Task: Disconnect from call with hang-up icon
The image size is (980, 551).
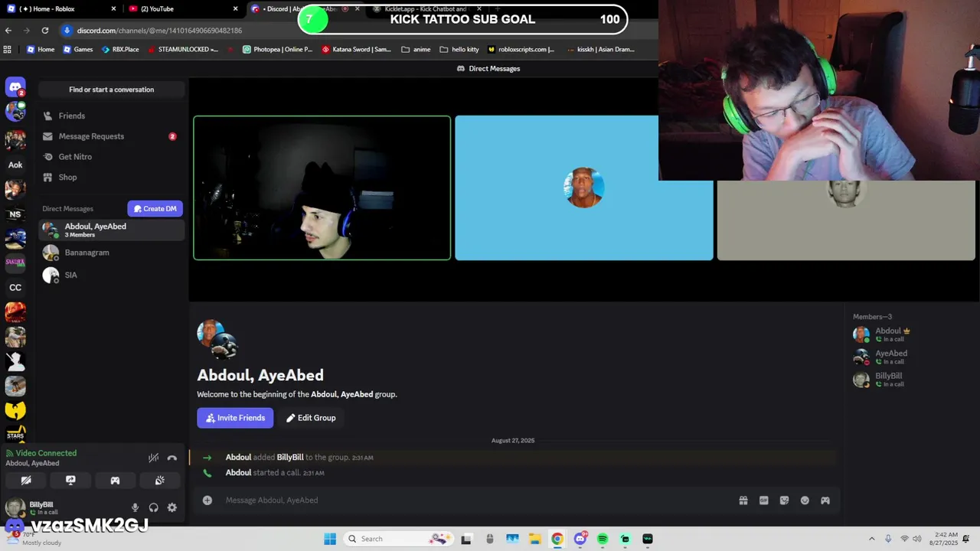Action: coord(171,458)
